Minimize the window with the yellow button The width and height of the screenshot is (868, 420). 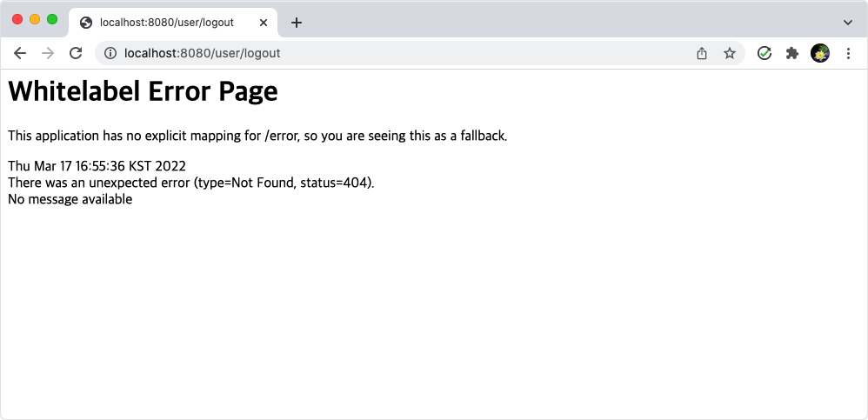(35, 19)
